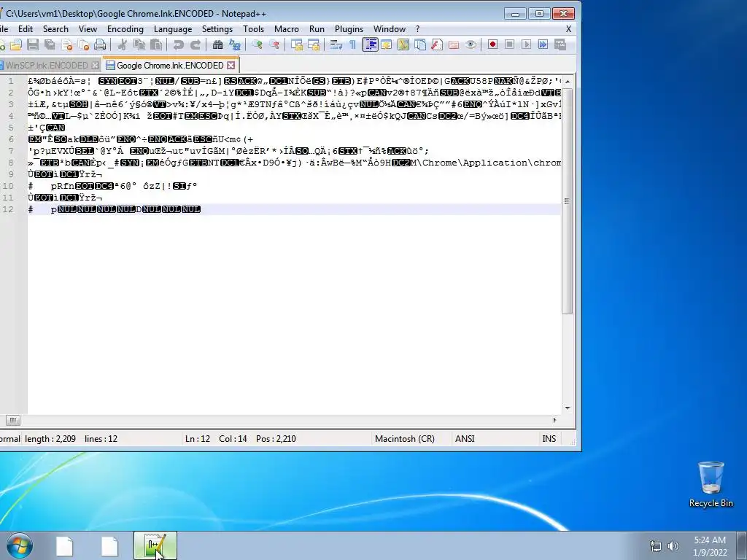Open the Window menu
The height and width of the screenshot is (560, 747).
[x=390, y=29]
